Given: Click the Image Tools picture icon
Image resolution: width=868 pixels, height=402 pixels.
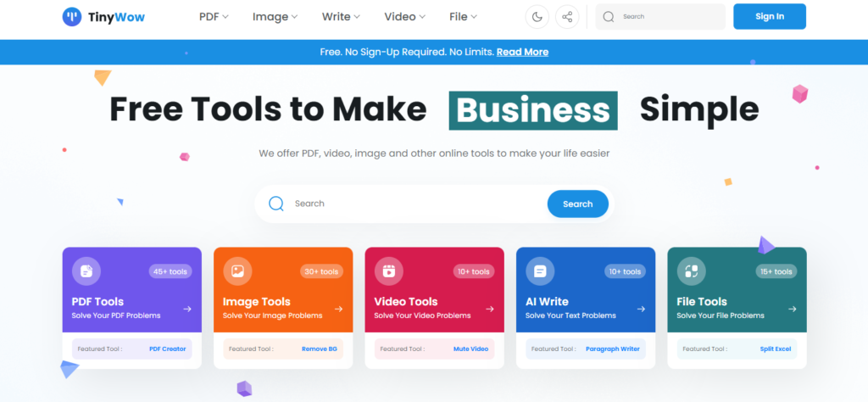Looking at the screenshot, I should (x=237, y=271).
